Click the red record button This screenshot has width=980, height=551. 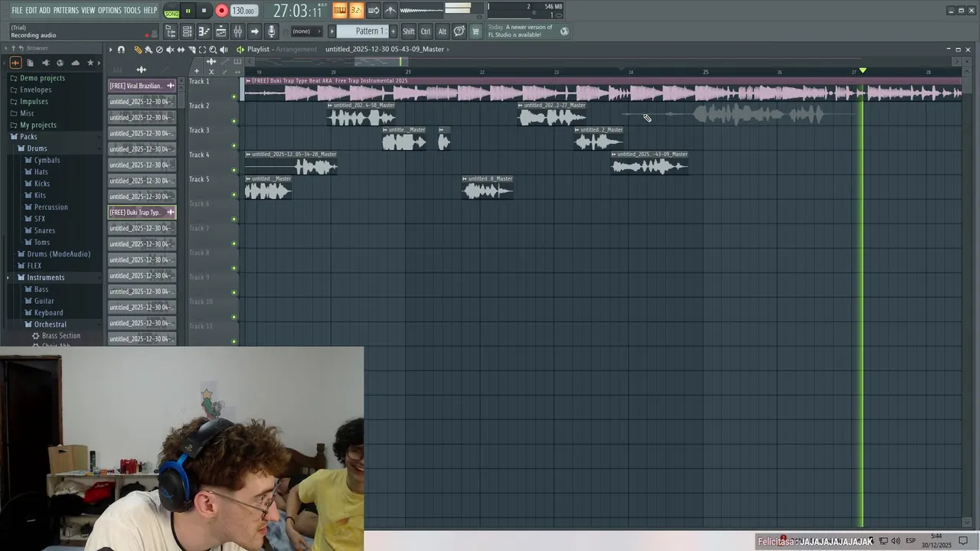[221, 11]
